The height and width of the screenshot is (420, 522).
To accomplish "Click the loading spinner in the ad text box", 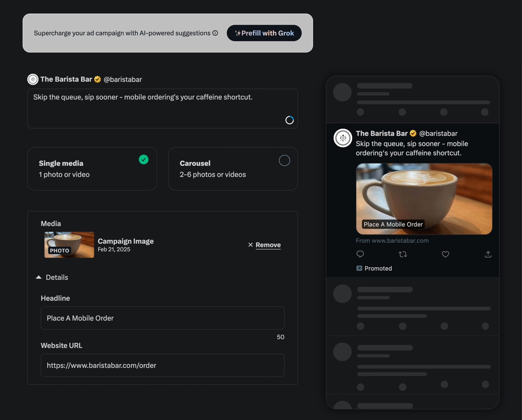I will coord(290,120).
